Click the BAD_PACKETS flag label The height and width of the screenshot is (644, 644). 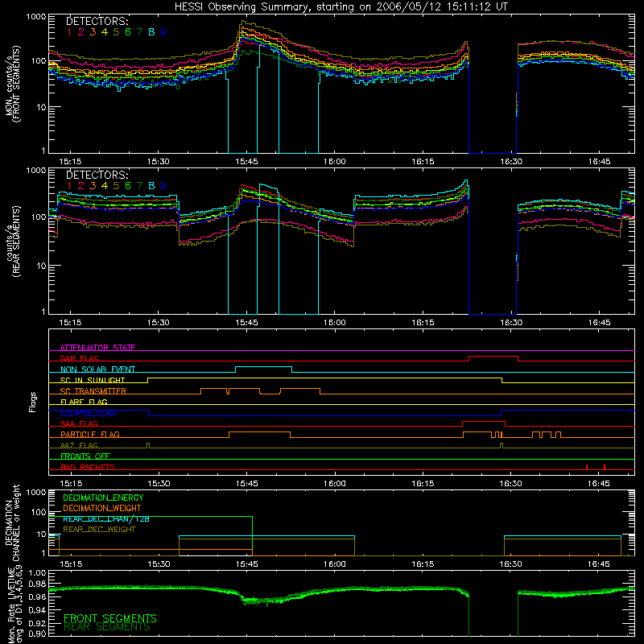[88, 467]
